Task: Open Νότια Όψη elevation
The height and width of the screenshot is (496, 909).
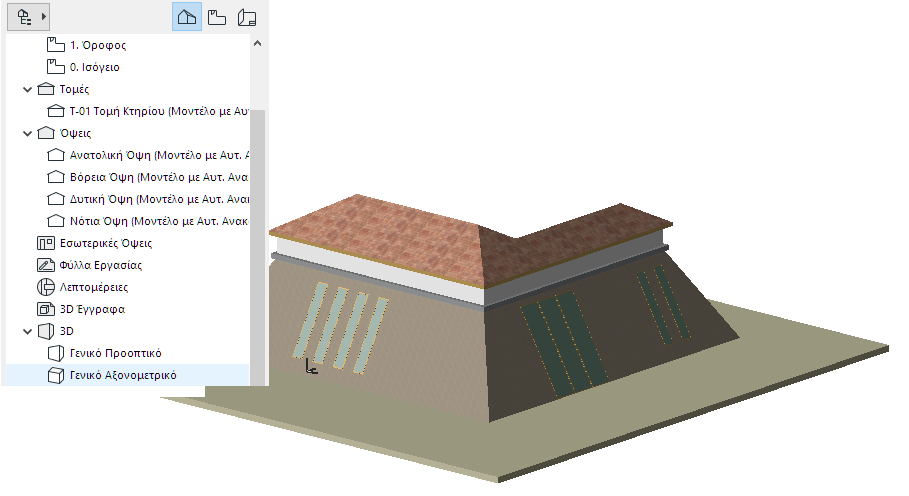Action: pos(159,221)
